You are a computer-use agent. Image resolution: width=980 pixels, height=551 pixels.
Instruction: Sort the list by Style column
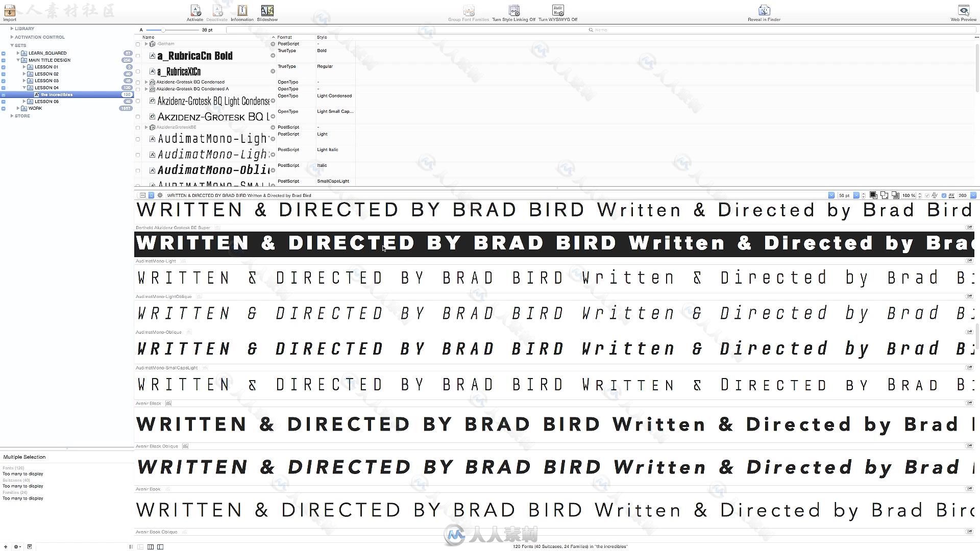coord(335,37)
